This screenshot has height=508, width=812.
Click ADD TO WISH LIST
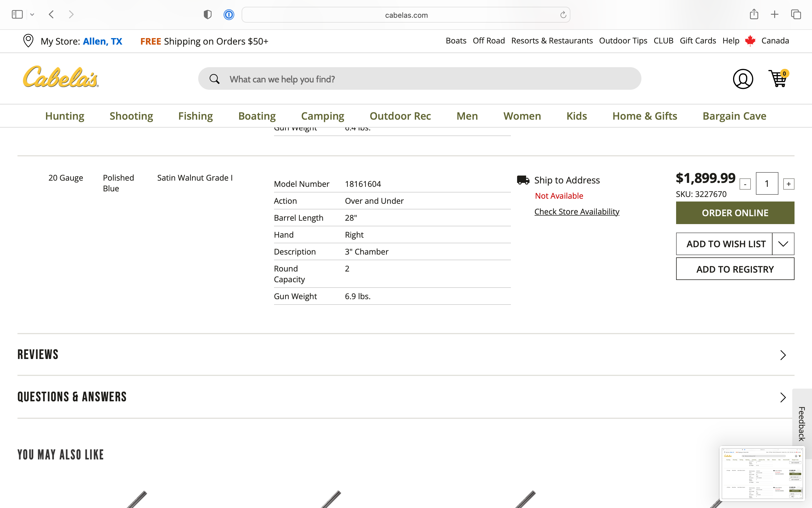724,244
